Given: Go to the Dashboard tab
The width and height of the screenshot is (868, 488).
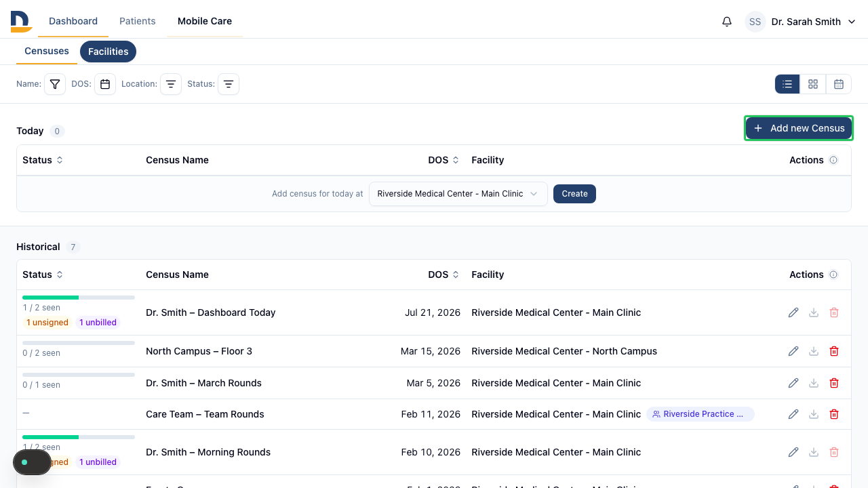Looking at the screenshot, I should point(73,21).
